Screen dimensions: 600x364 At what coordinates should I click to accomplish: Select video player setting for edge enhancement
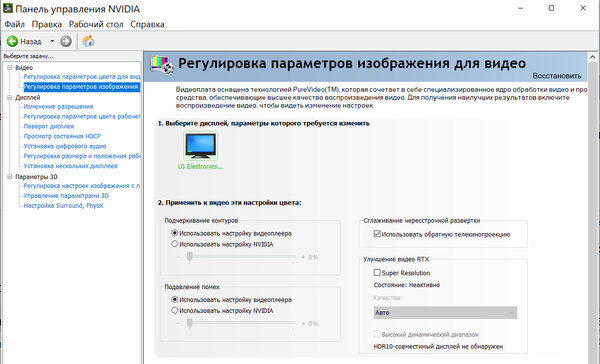pos(174,233)
